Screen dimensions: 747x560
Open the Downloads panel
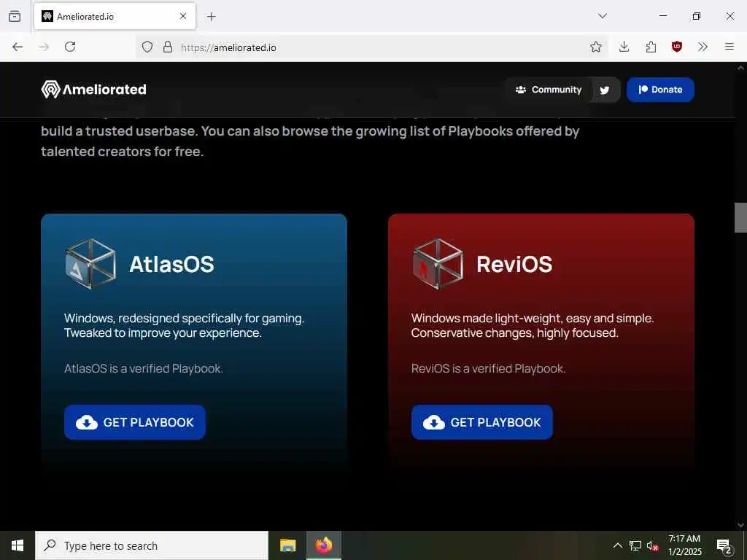pyautogui.click(x=624, y=47)
